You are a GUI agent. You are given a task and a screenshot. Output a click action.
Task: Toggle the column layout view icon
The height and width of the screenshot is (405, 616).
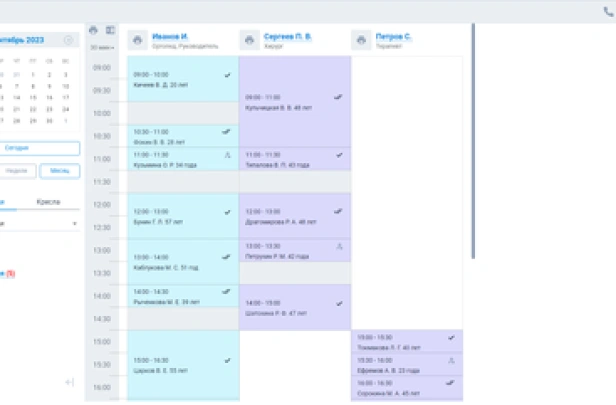pyautogui.click(x=110, y=31)
